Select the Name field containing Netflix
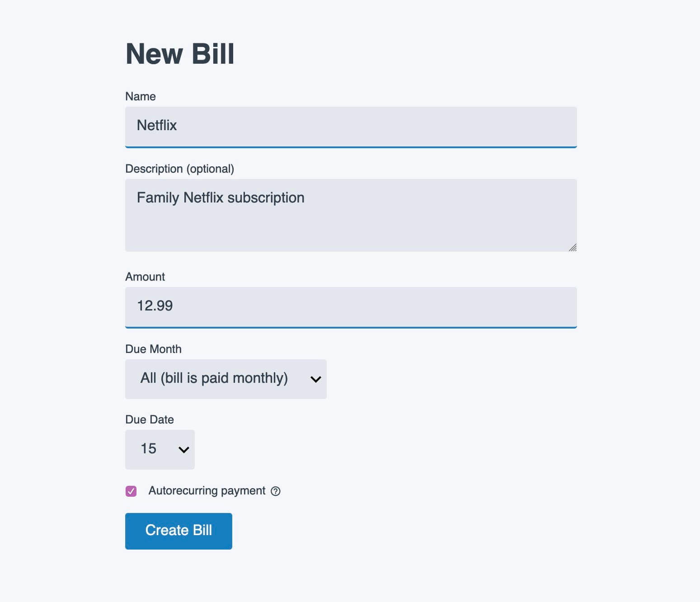The width and height of the screenshot is (700, 602). [x=351, y=127]
